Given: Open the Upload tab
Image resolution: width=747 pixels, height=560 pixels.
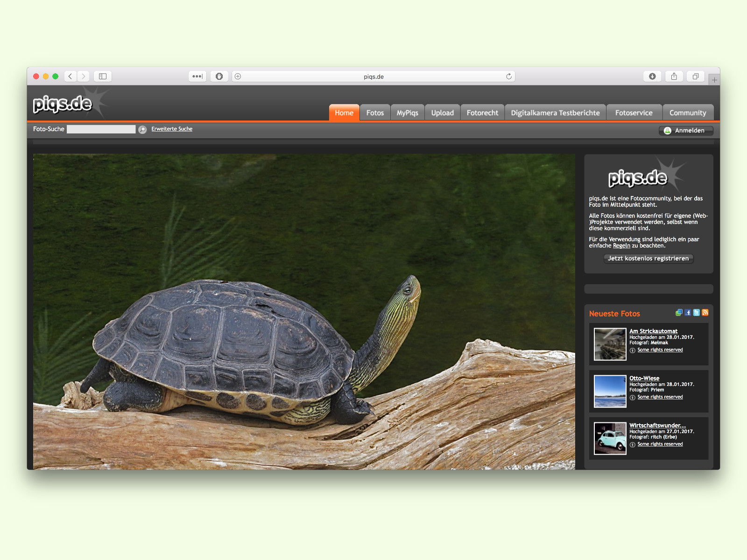Looking at the screenshot, I should click(442, 112).
